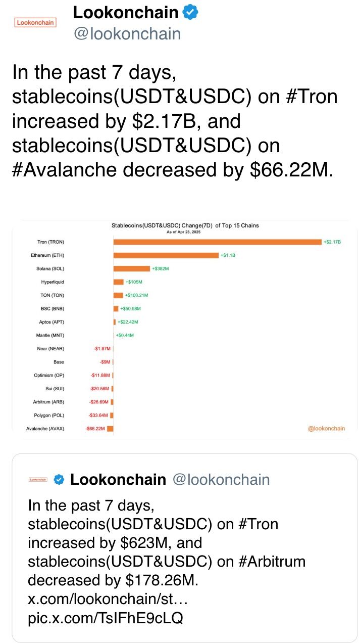Click the @lookonchain handle under the header name
This screenshot has height=644, width=359.
pos(127,33)
